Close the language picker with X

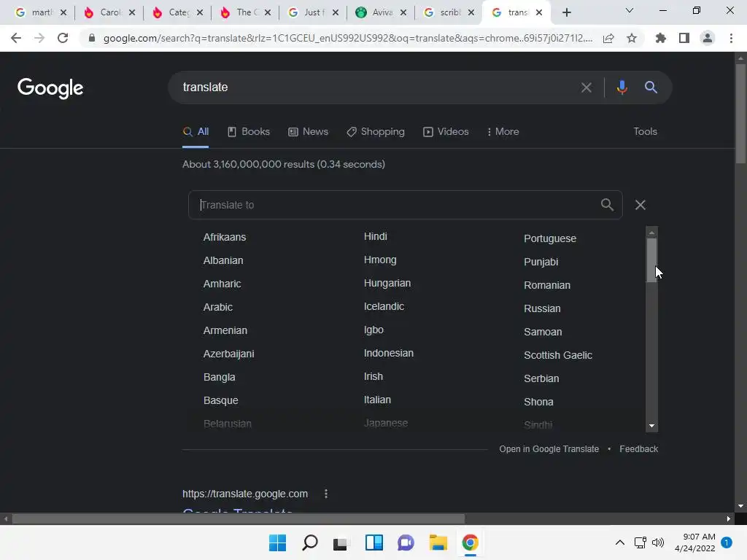[x=640, y=205]
